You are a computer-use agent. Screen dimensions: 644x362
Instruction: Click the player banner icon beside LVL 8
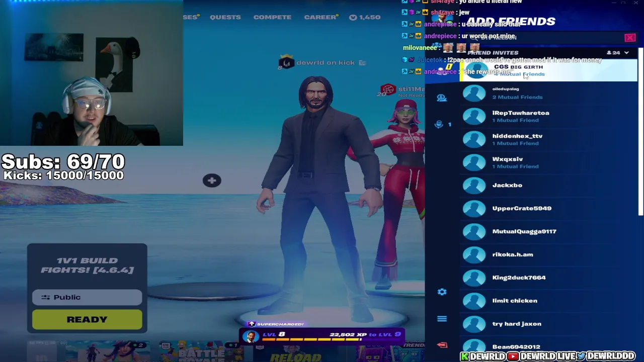click(250, 336)
